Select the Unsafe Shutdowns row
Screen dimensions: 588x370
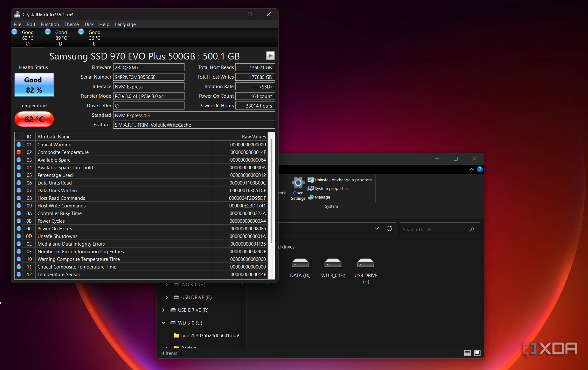click(x=141, y=236)
